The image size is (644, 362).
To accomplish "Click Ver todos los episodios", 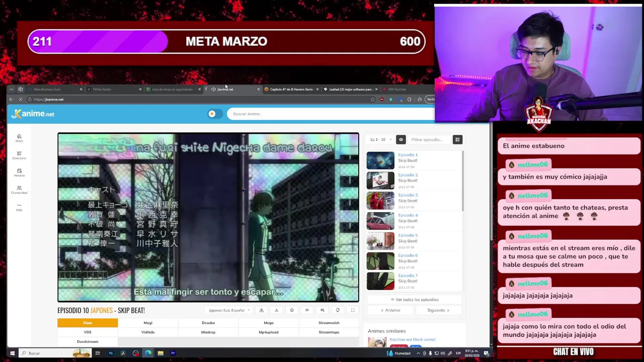I will click(415, 300).
